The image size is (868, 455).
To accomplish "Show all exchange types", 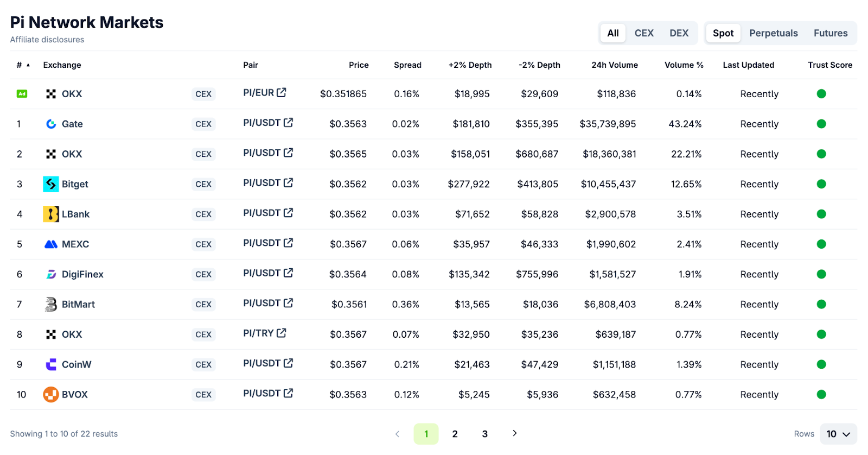I will click(613, 33).
